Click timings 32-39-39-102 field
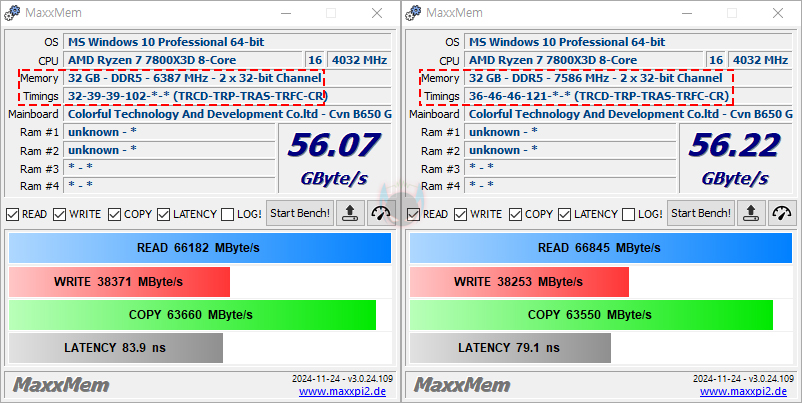 (227, 96)
